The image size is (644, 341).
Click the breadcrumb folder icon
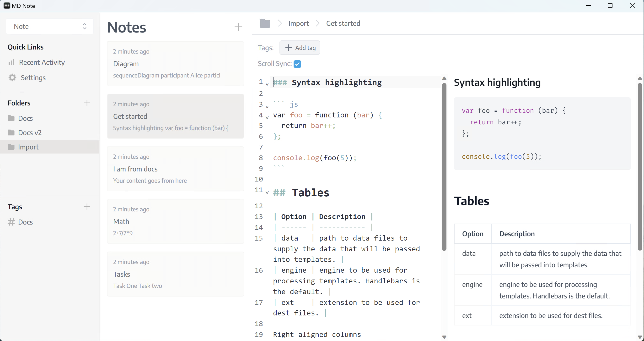(x=265, y=23)
